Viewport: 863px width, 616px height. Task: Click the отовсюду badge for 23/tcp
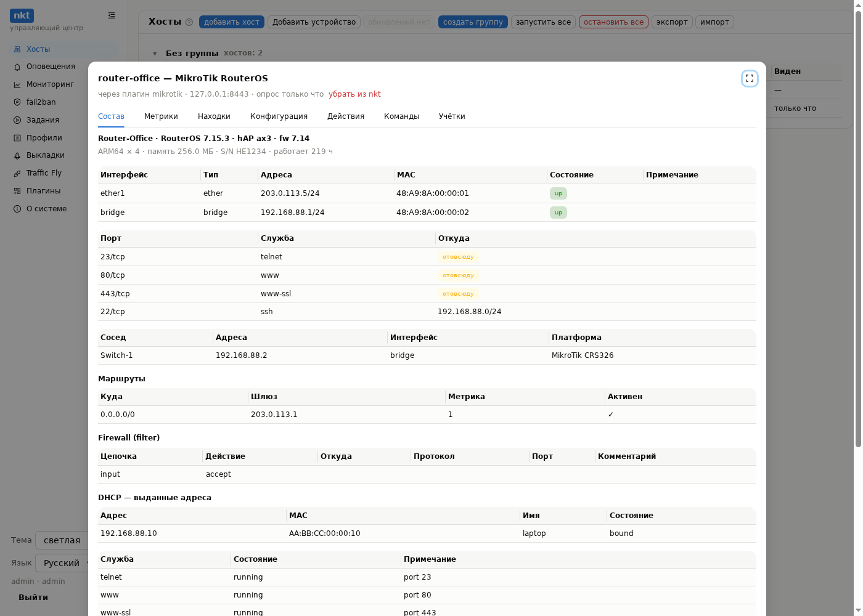click(x=458, y=257)
